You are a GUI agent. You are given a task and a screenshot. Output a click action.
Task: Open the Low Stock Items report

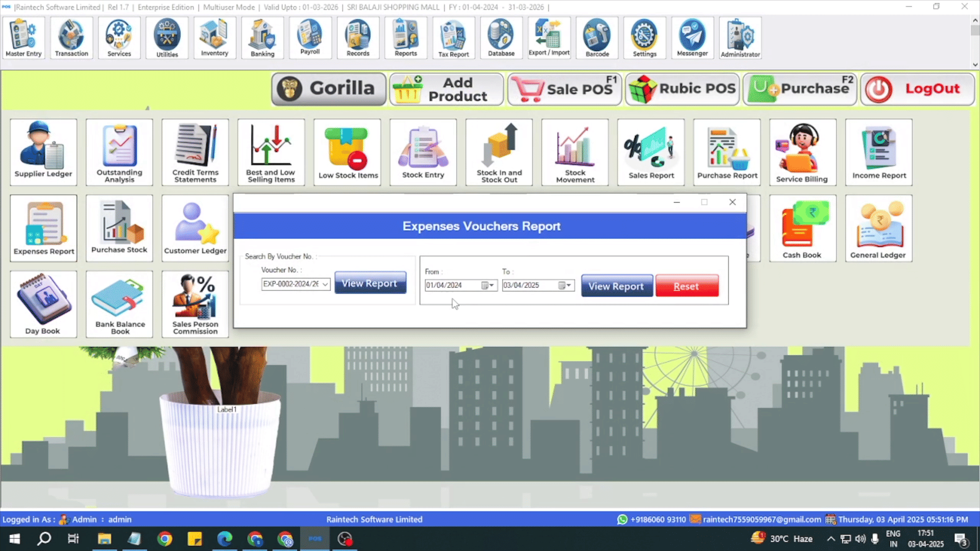pos(348,152)
